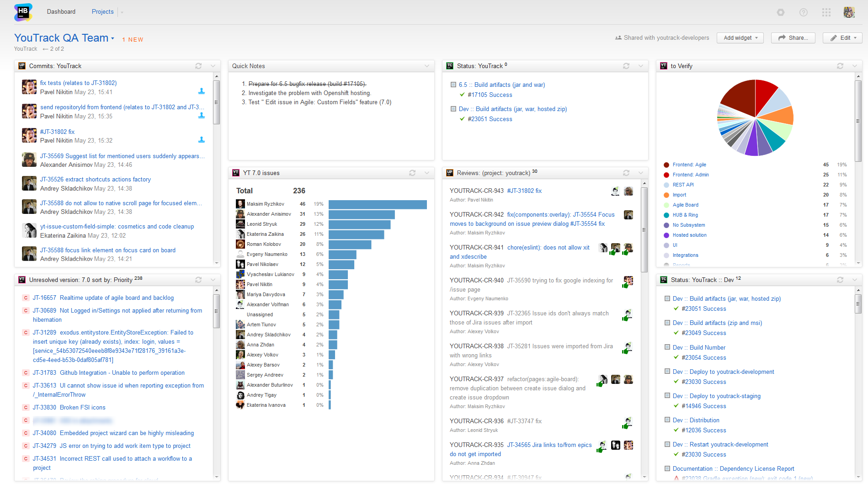Click TeamCity icon in Status: YouTrack header
This screenshot has height=484, width=868.
point(450,66)
